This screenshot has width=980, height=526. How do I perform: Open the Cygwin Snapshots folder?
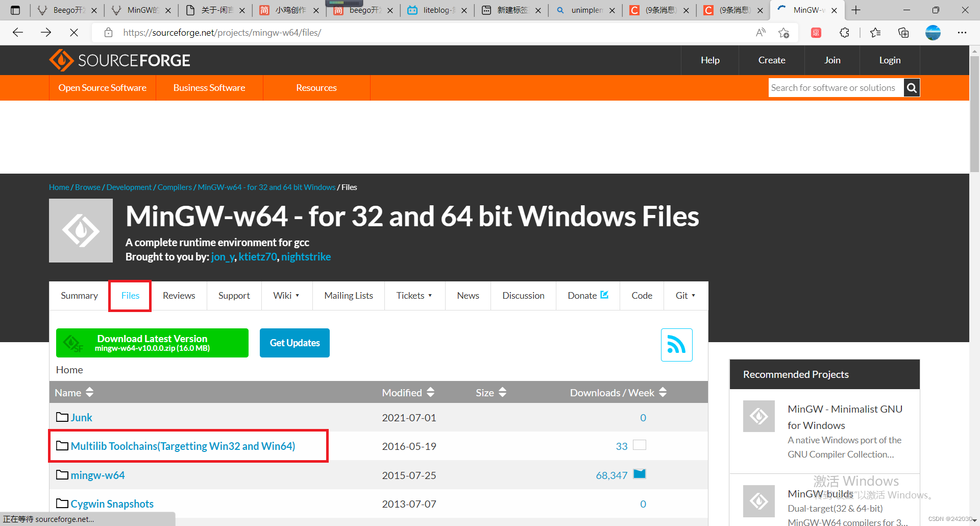pos(112,504)
